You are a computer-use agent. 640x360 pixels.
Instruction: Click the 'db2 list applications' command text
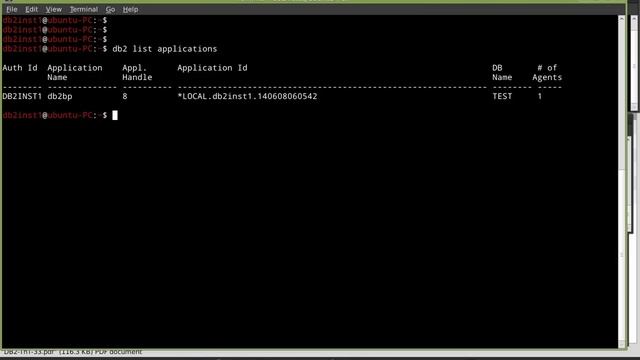(x=165, y=49)
